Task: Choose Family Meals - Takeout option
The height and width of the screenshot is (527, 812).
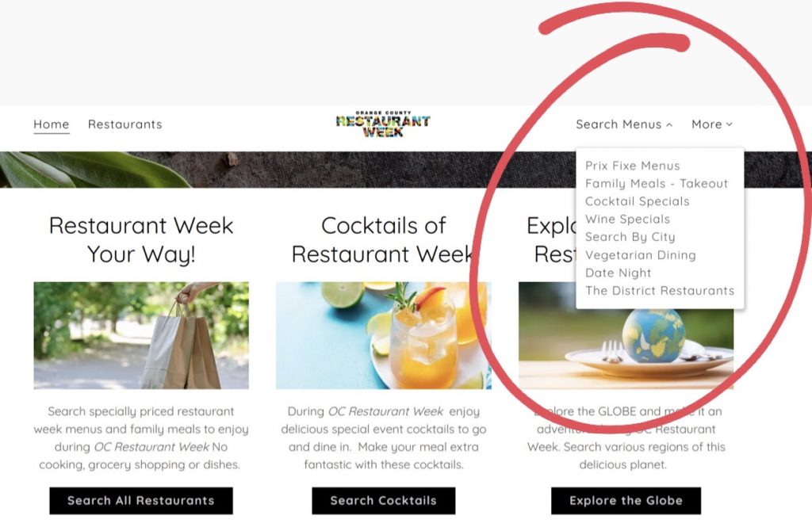Action: tap(657, 183)
